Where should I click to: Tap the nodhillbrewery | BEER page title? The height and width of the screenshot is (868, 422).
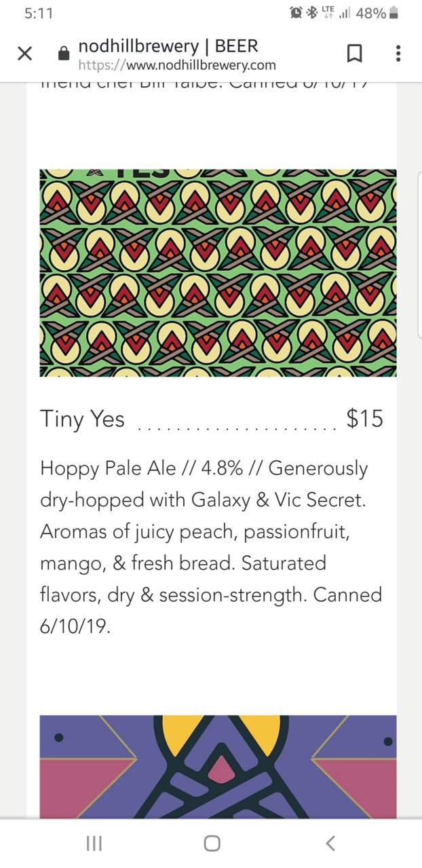point(168,47)
